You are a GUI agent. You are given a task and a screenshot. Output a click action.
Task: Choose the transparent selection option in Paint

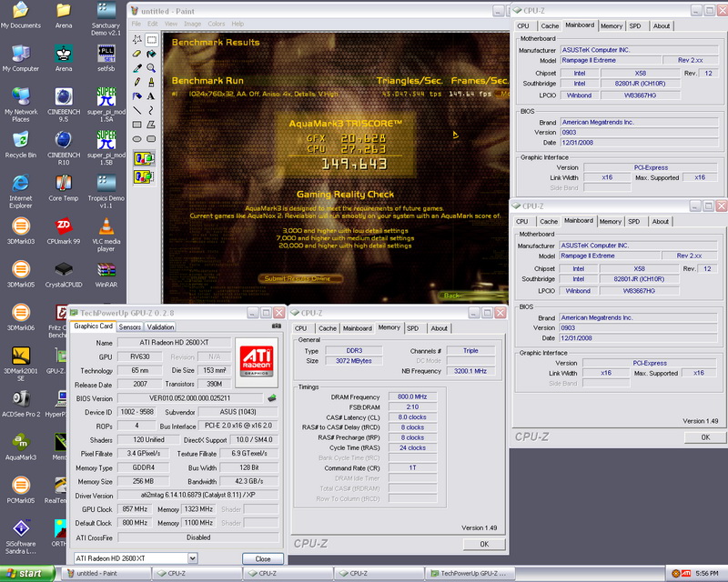click(x=144, y=176)
